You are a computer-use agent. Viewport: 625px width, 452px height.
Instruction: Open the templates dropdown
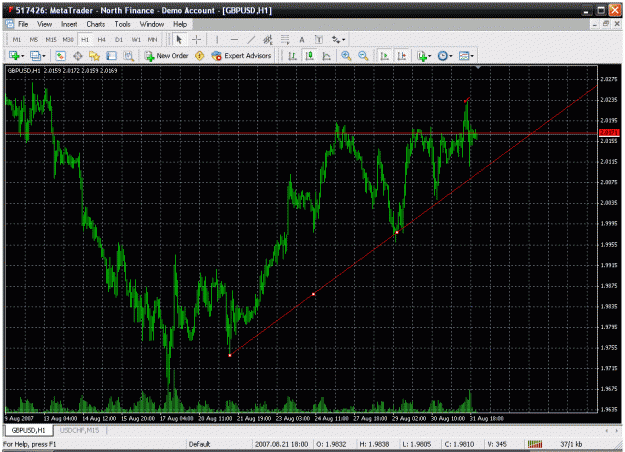click(x=466, y=56)
